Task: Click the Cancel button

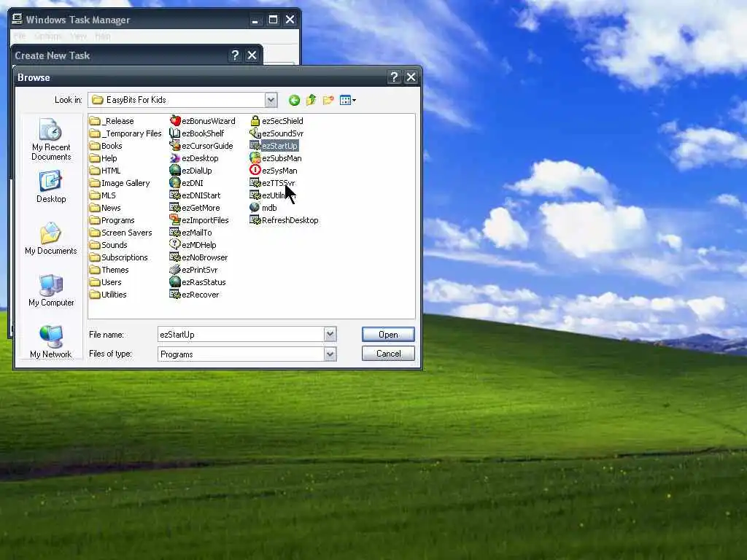Action: [388, 354]
